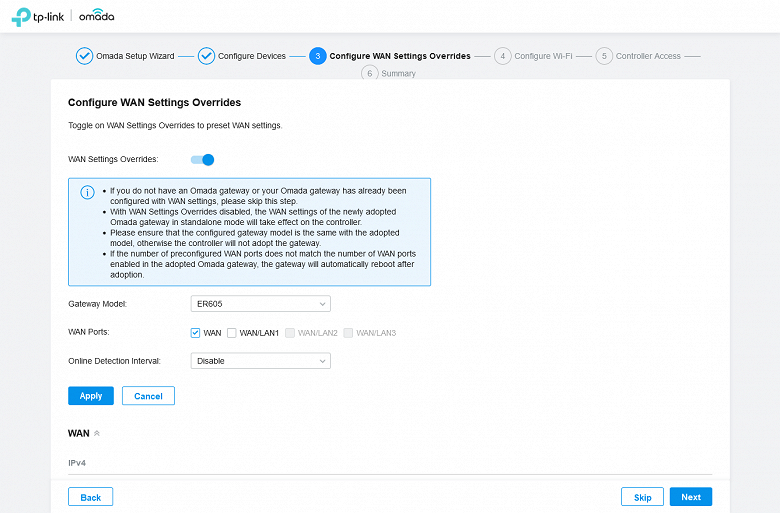The height and width of the screenshot is (513, 780).
Task: Jump to Summary step
Action: pyautogui.click(x=398, y=74)
